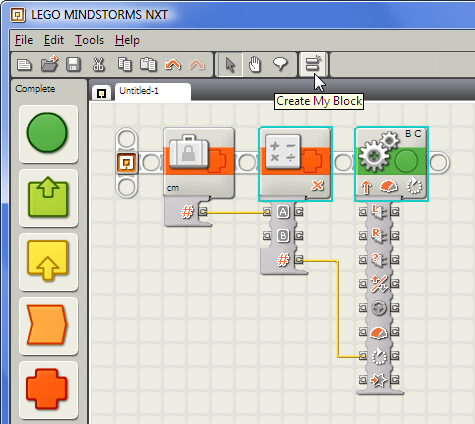Select the Variable block with suitcase
The height and width of the screenshot is (424, 475).
(x=199, y=163)
